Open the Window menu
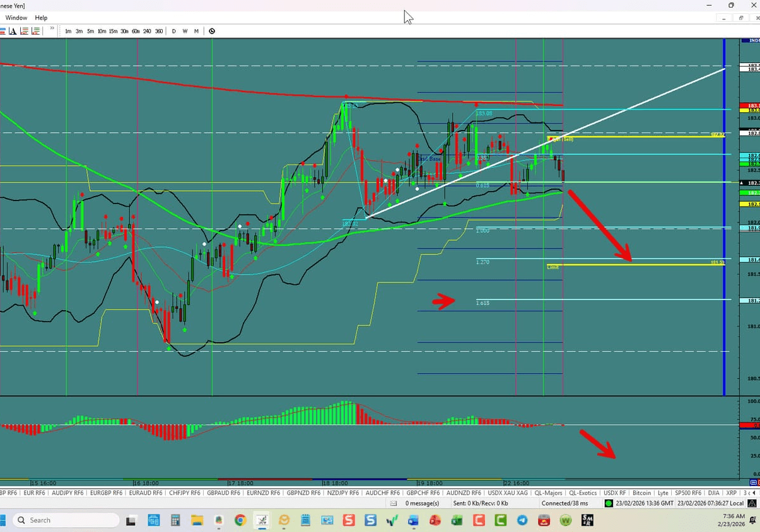 (16, 18)
